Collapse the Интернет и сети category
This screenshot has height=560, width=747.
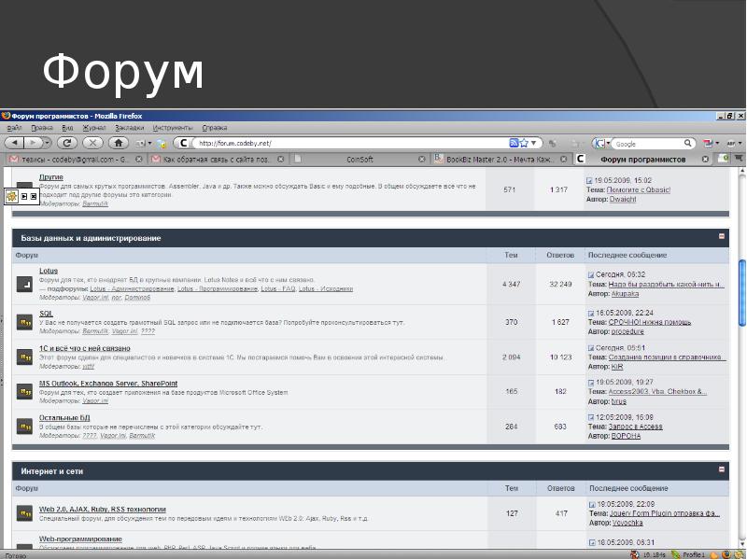pos(721,469)
